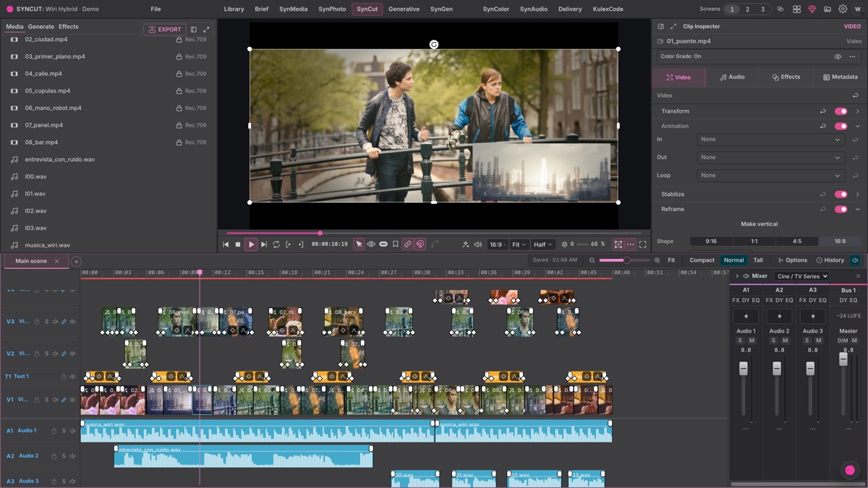The height and width of the screenshot is (488, 868).
Task: Open the Half resolution dropdown
Action: [x=543, y=244]
